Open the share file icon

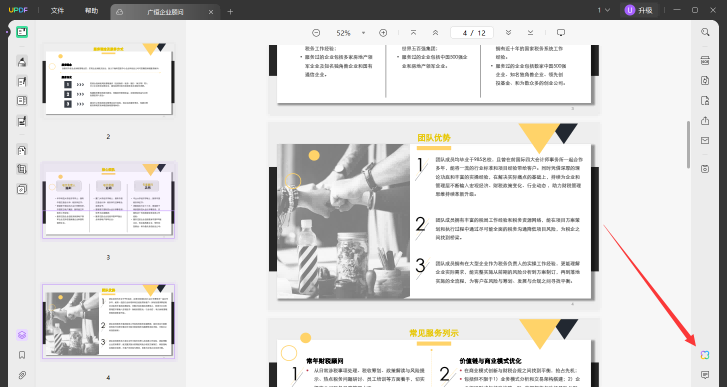(705, 121)
